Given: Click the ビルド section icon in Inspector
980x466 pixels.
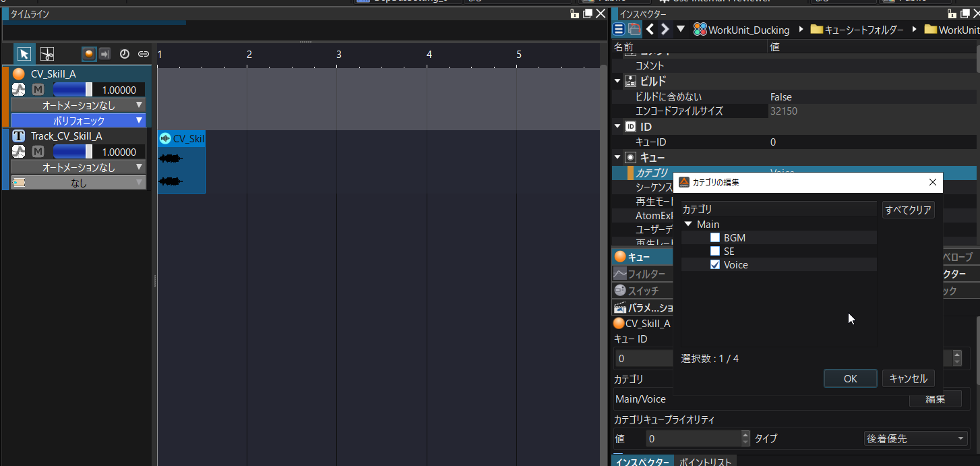Looking at the screenshot, I should point(631,81).
